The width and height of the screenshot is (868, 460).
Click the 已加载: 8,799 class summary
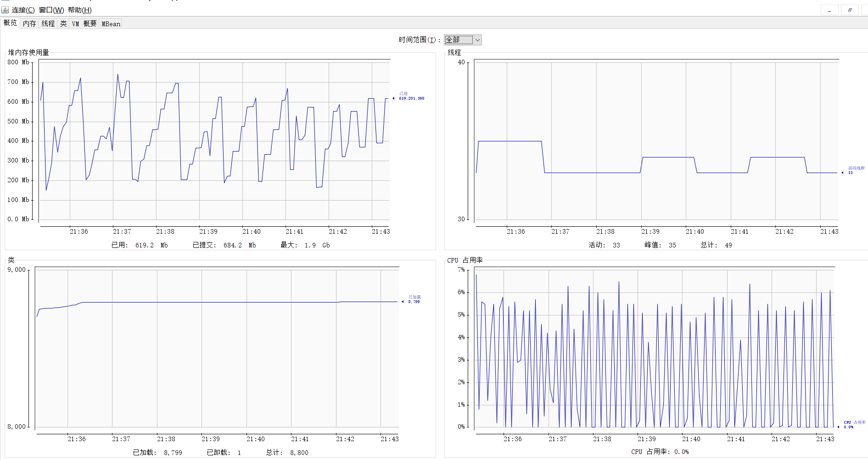(157, 453)
